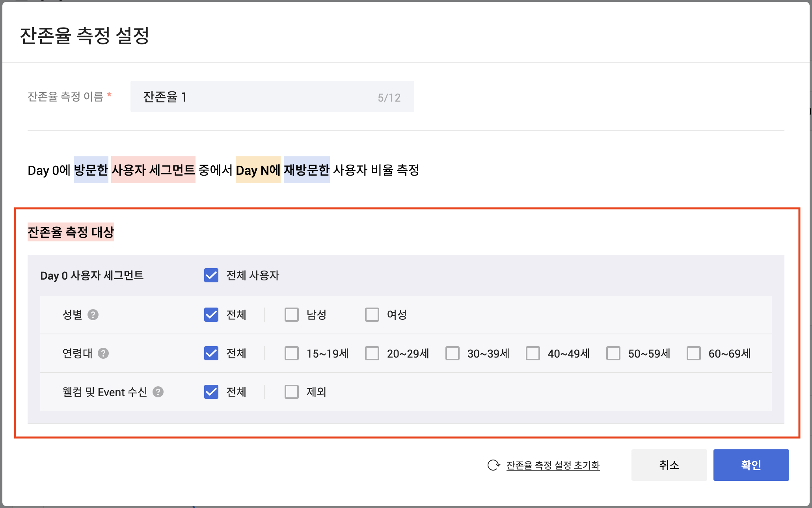This screenshot has height=508, width=812.
Task: Uncheck the 전체 사용자 checkbox
Action: [x=211, y=275]
